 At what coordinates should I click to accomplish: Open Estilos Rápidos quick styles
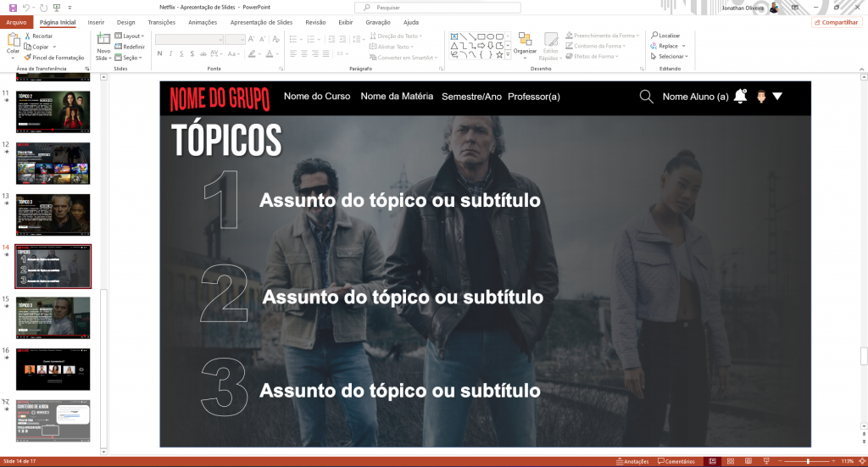(550, 47)
